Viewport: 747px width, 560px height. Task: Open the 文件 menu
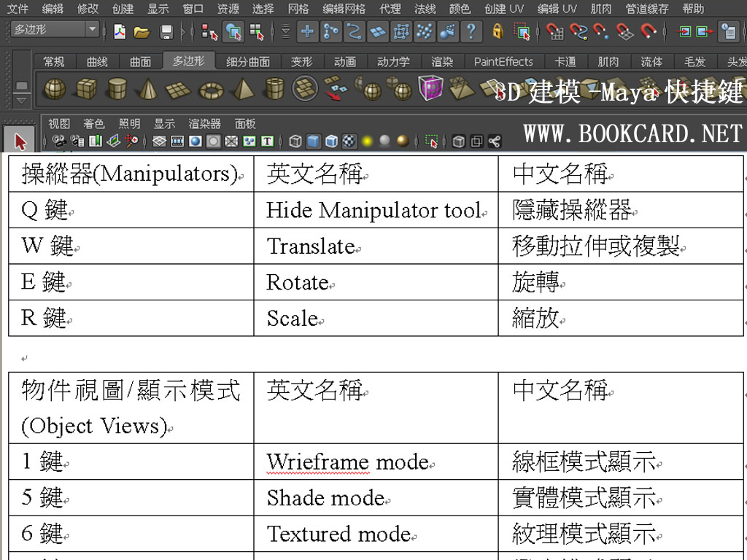(16, 9)
